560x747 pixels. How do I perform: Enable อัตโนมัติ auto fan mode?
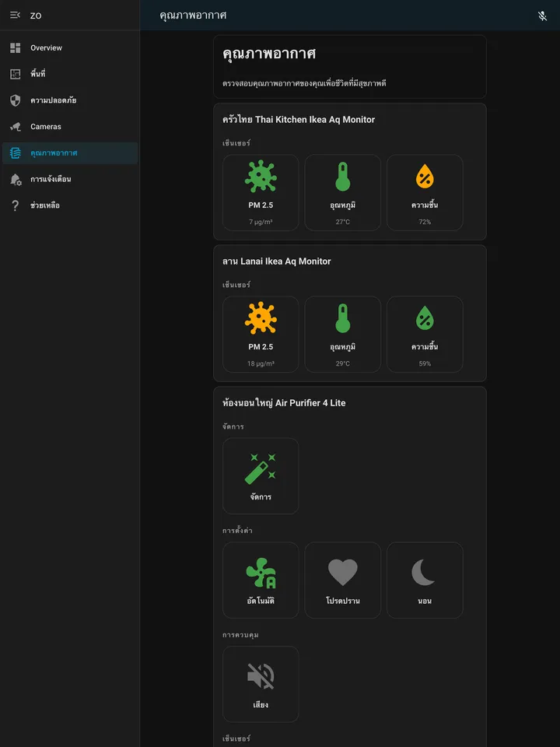click(x=261, y=580)
